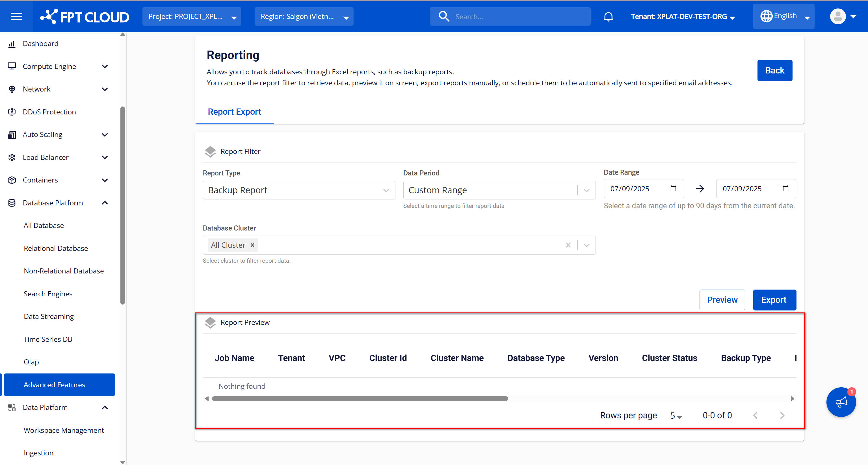
Task: Open Workspace Management menu item
Action: (x=64, y=430)
